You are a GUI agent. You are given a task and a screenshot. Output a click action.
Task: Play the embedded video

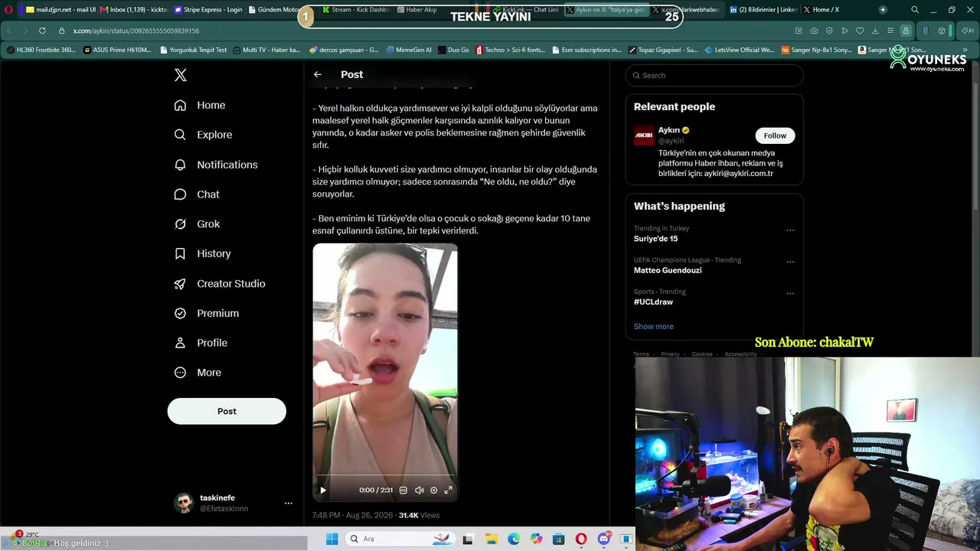[323, 490]
